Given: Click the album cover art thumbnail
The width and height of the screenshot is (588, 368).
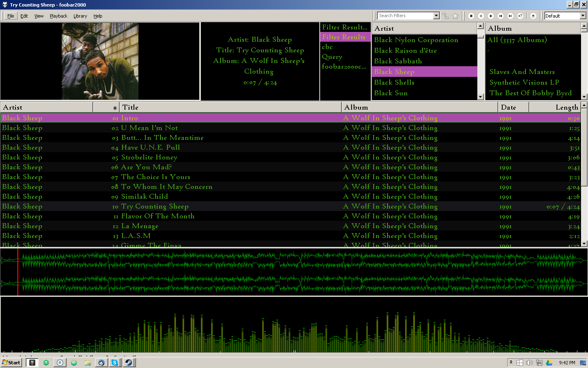Looking at the screenshot, I should click(x=100, y=61).
